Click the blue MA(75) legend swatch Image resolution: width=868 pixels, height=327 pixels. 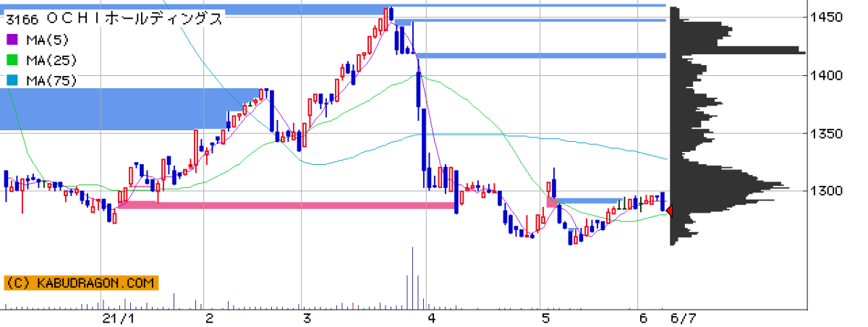click(x=12, y=80)
